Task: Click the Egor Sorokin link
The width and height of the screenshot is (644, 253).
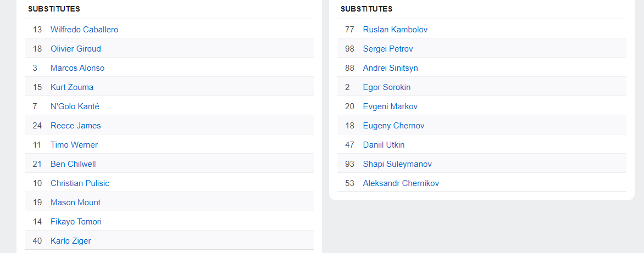Action: pyautogui.click(x=386, y=87)
